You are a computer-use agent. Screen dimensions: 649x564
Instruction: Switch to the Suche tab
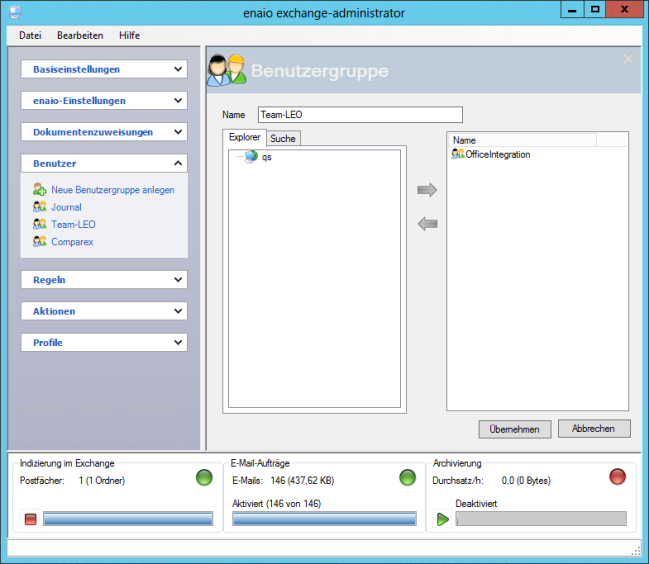[283, 138]
